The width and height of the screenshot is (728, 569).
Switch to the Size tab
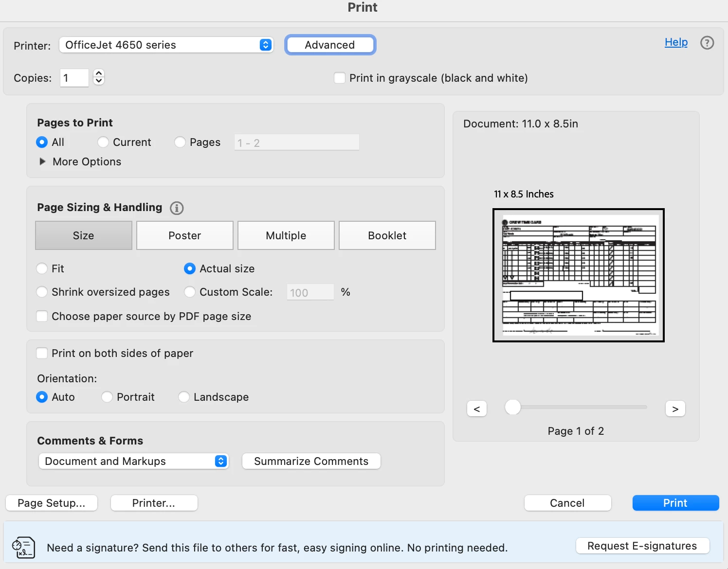tap(84, 235)
